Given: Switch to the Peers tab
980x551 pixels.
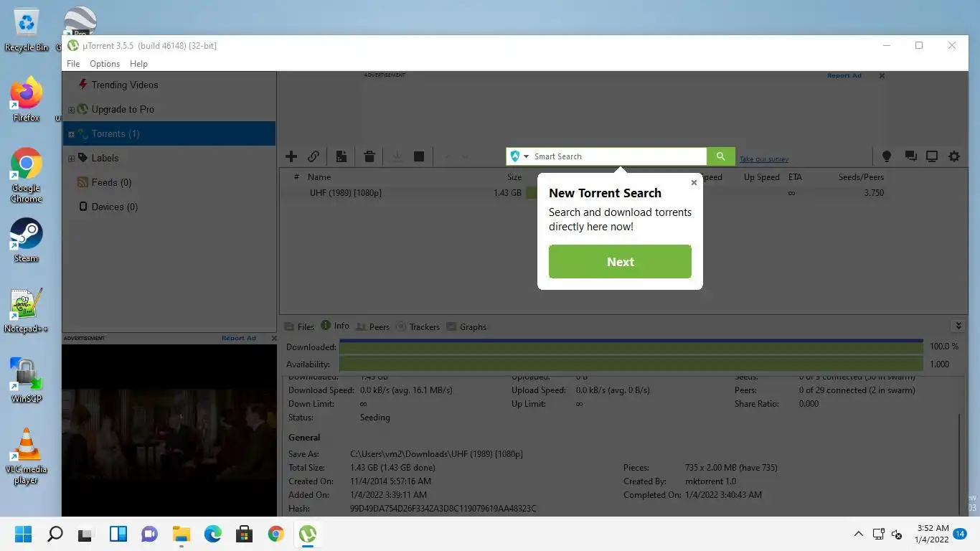Looking at the screenshot, I should [x=372, y=326].
